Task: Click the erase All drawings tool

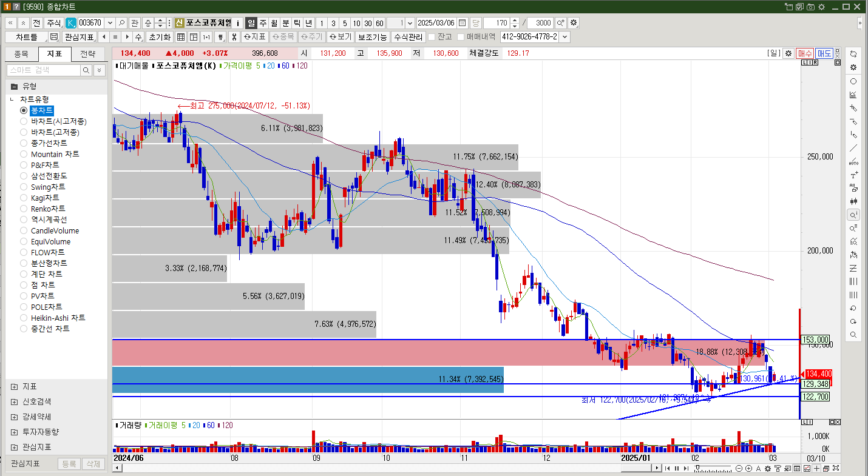Action: click(853, 188)
